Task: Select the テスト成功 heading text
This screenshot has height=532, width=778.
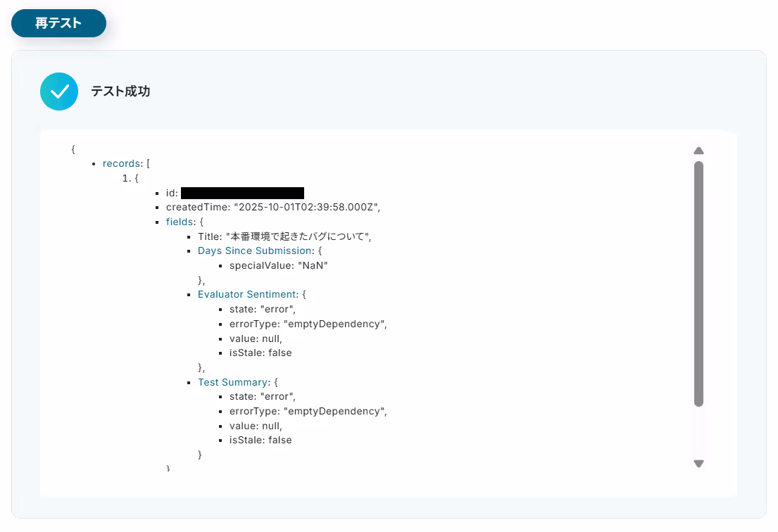Action: coord(120,91)
